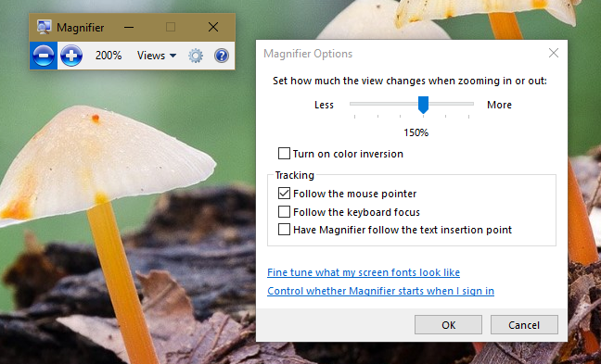Click the Cancel button
Image resolution: width=601 pixels, height=364 pixels.
coord(524,325)
